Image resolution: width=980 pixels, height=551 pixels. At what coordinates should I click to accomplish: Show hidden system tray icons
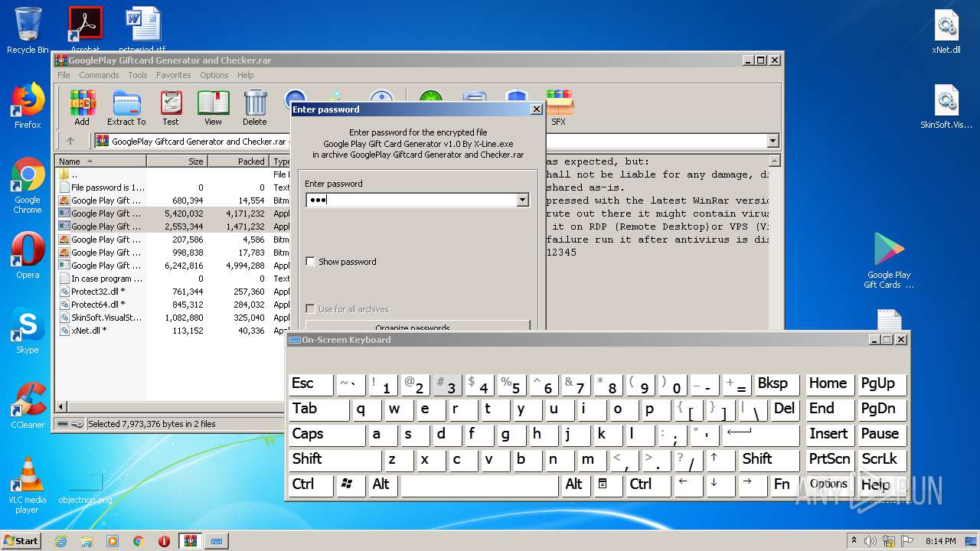(x=854, y=541)
